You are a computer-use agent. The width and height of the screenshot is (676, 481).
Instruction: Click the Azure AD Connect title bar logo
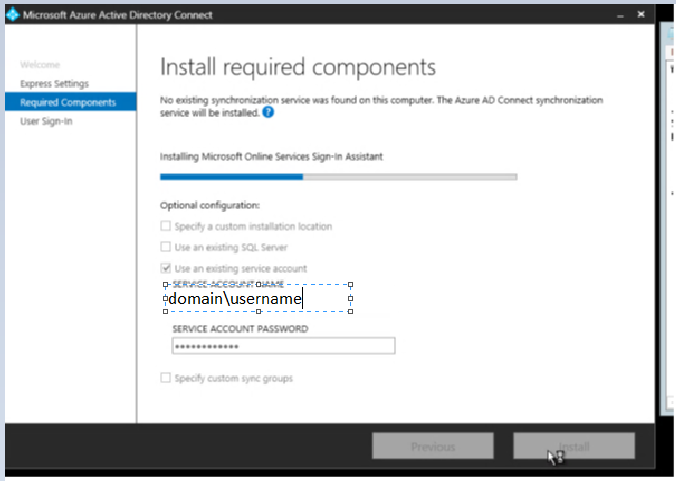[13, 15]
